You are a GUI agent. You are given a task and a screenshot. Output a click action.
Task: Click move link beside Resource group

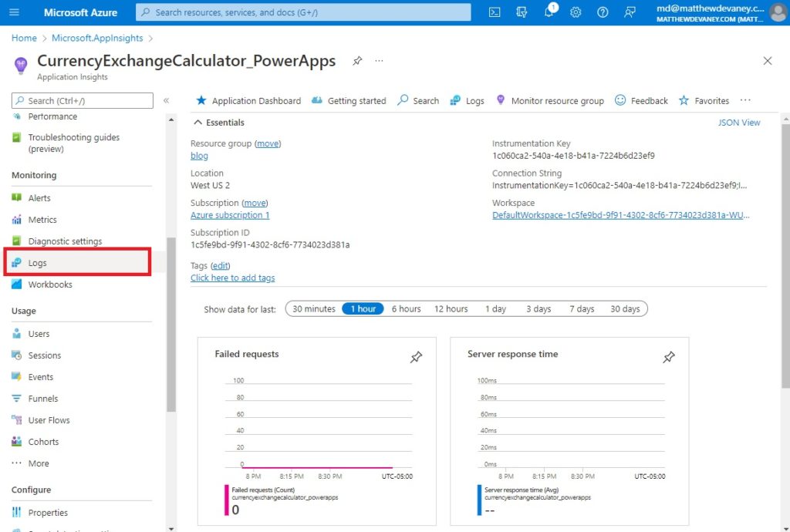[268, 143]
